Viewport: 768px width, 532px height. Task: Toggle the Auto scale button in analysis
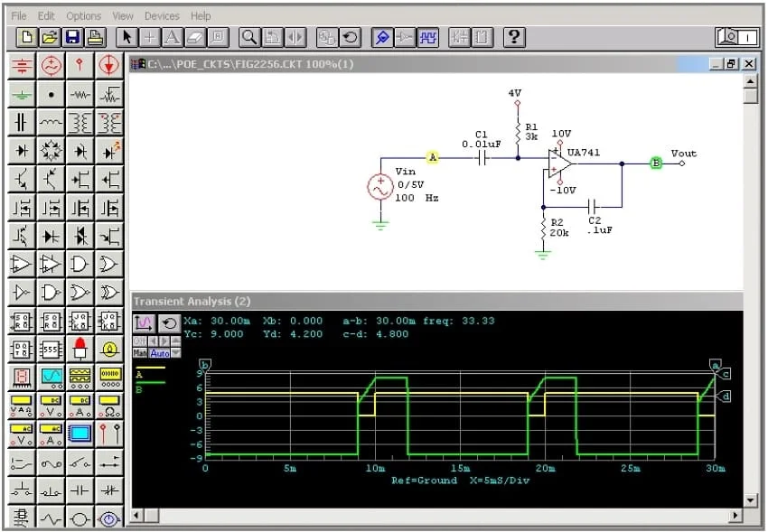pos(159,353)
